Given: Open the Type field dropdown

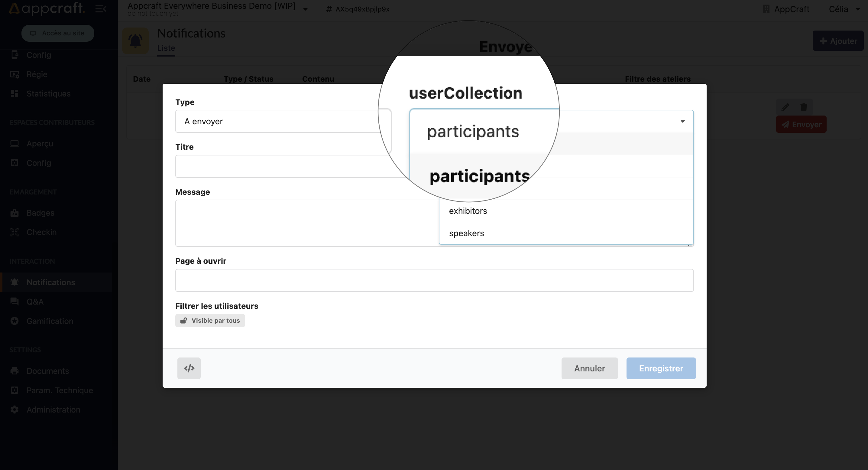Looking at the screenshot, I should coord(283,121).
